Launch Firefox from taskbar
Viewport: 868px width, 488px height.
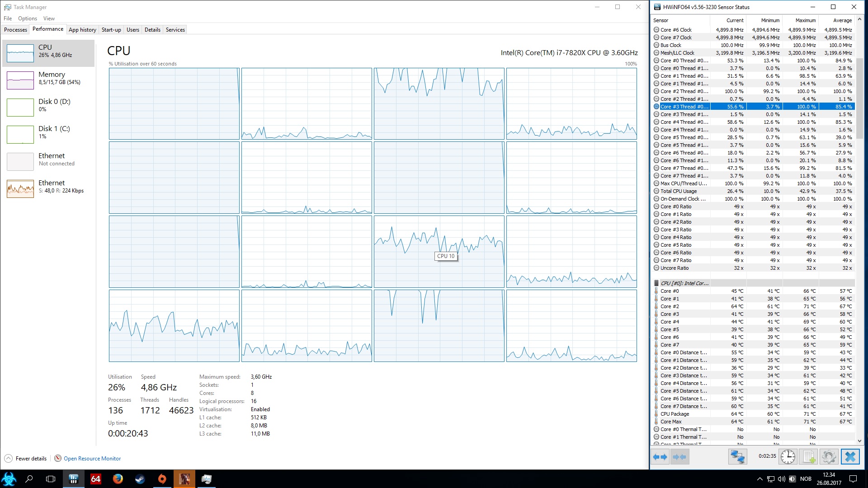coord(118,479)
